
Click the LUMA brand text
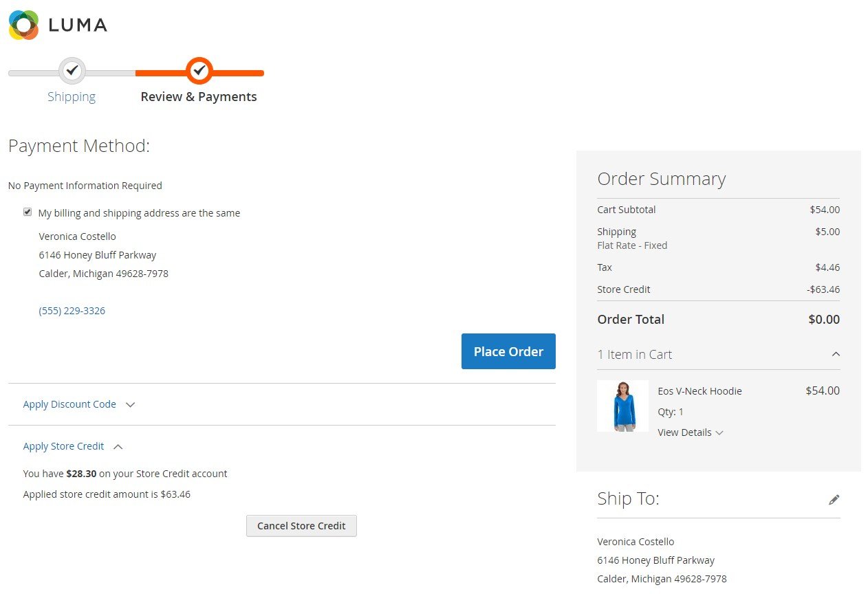click(78, 25)
